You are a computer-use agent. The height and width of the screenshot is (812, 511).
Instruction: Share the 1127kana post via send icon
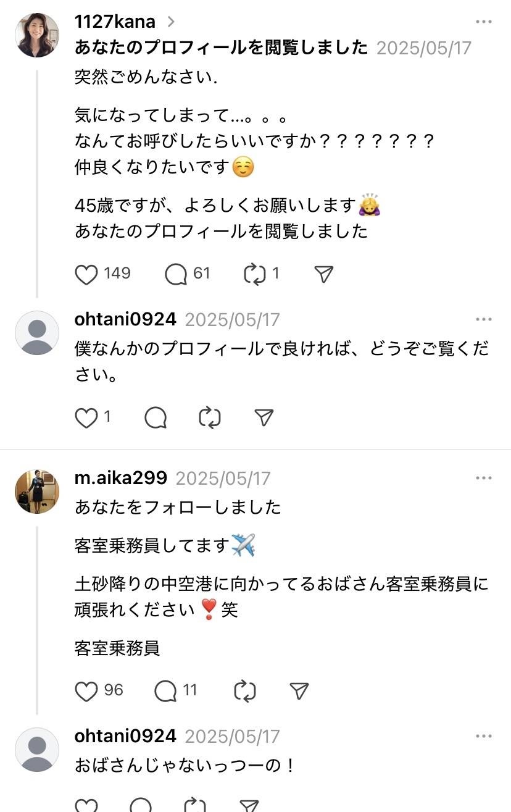pos(324,274)
